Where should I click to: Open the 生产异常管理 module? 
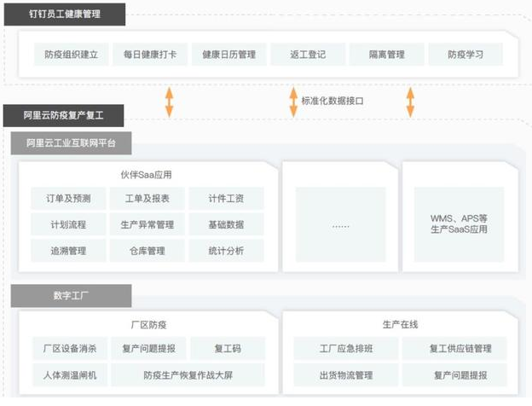(x=147, y=225)
